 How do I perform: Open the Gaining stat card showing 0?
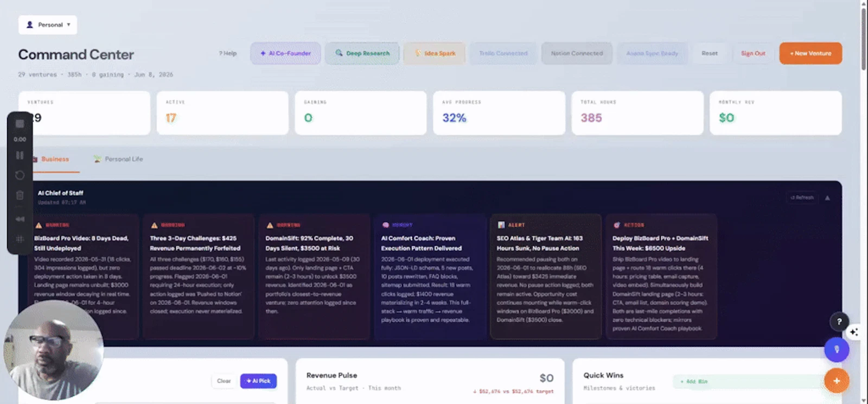pos(361,113)
